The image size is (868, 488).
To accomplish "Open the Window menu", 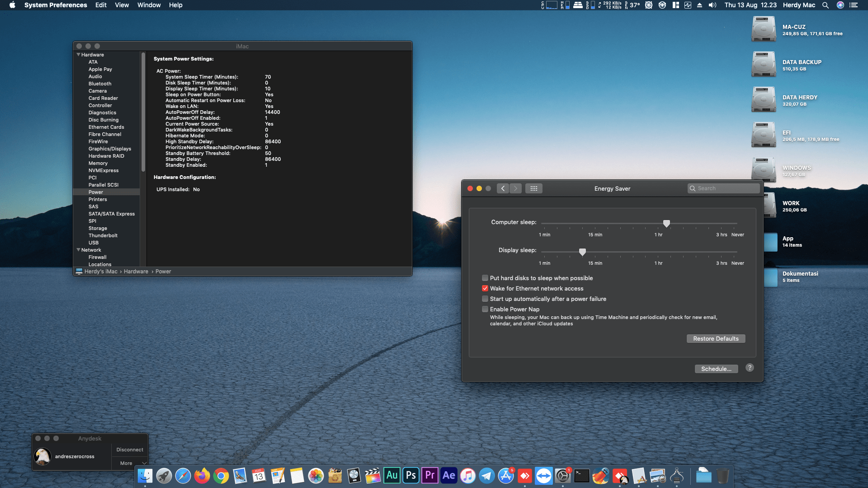I will [149, 5].
